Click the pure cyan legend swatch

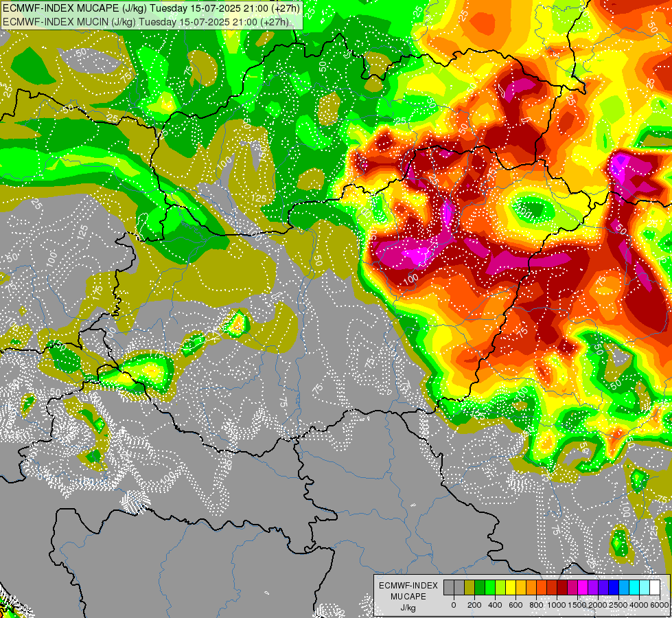(x=634, y=587)
